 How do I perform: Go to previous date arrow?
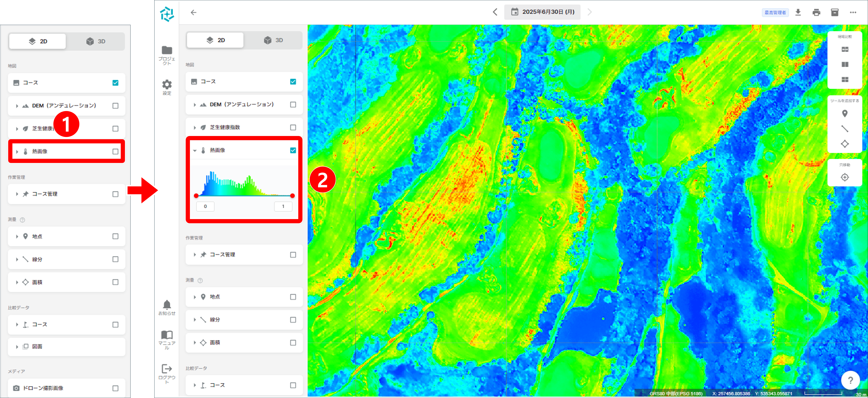click(495, 12)
